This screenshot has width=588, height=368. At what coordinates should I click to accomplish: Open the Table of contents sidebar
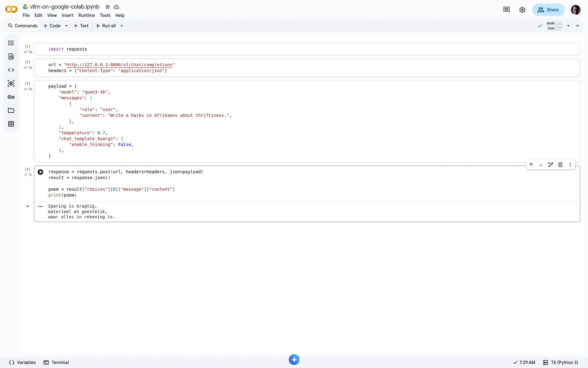pos(11,43)
